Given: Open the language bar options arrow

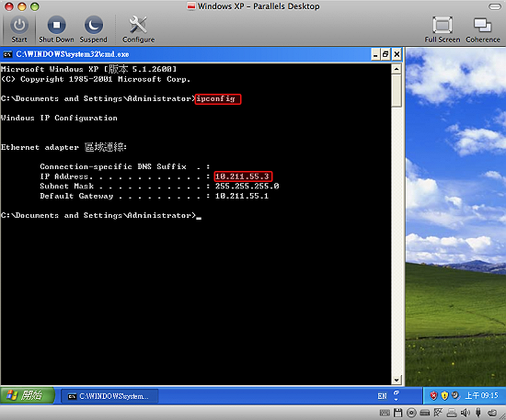Looking at the screenshot, I should click(397, 400).
